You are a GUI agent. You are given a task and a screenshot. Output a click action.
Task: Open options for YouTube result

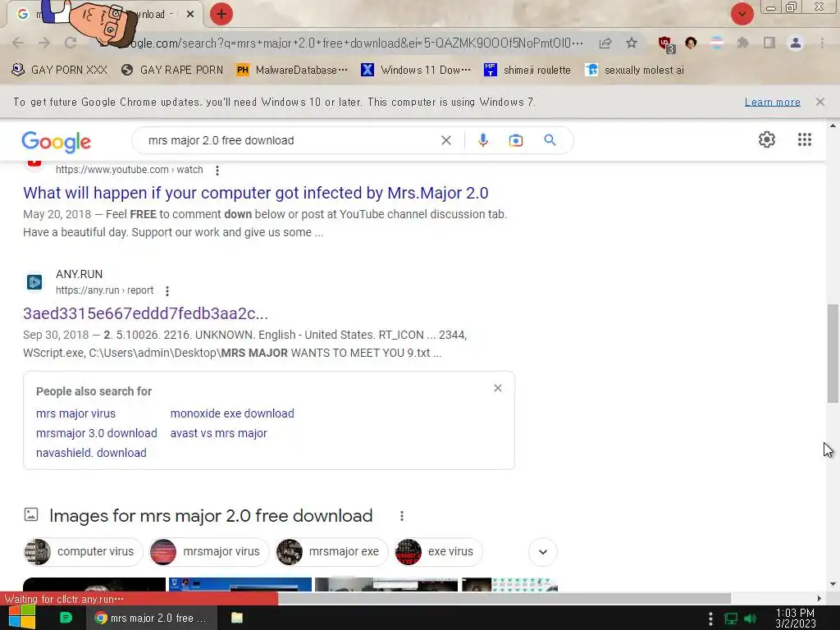[x=217, y=171]
